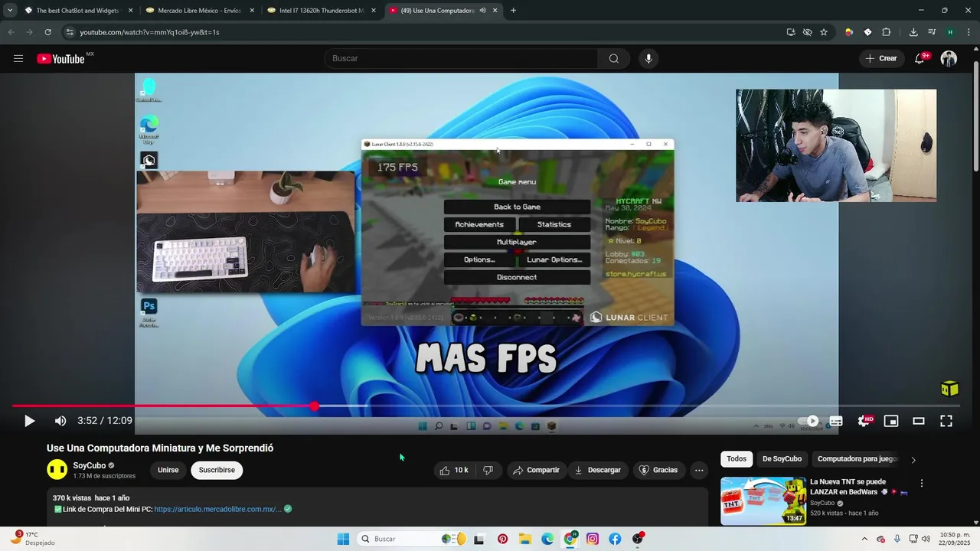Open Pinterest from the taskbar
Image resolution: width=980 pixels, height=551 pixels.
pos(502,539)
